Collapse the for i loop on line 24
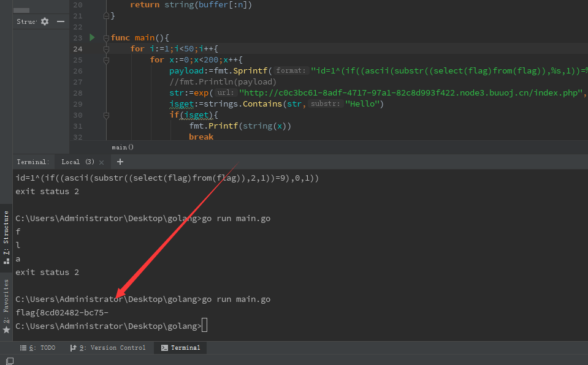This screenshot has width=588, height=365. tap(106, 49)
